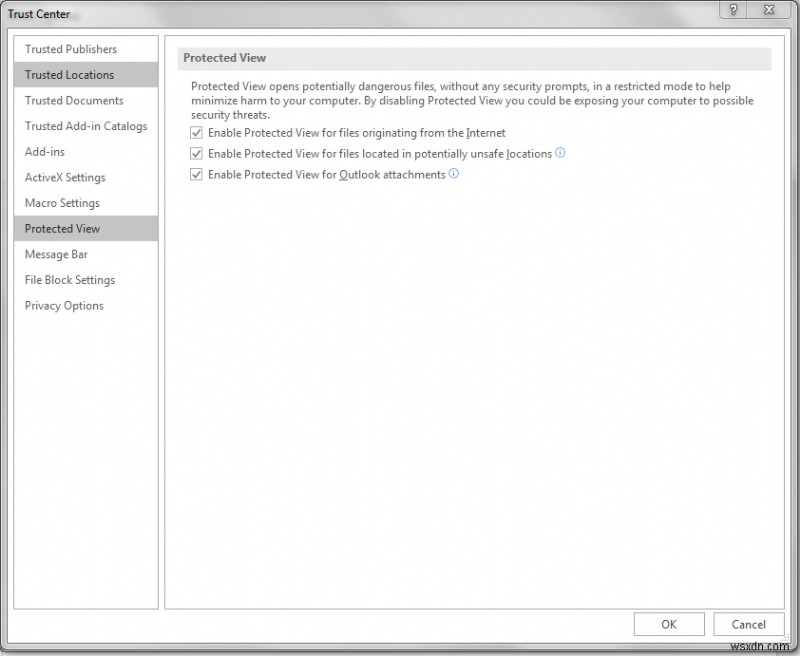800x656 pixels.
Task: Toggle Protected View for Internet files checkbox
Action: coord(196,133)
